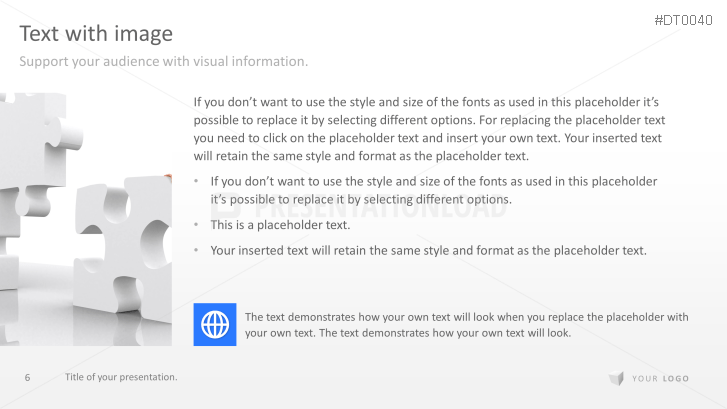
Task: Click the bullet dot of the last list item
Action: 197,250
